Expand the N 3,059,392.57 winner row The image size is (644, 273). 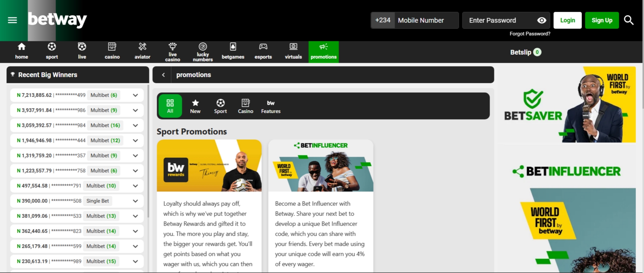tap(135, 125)
